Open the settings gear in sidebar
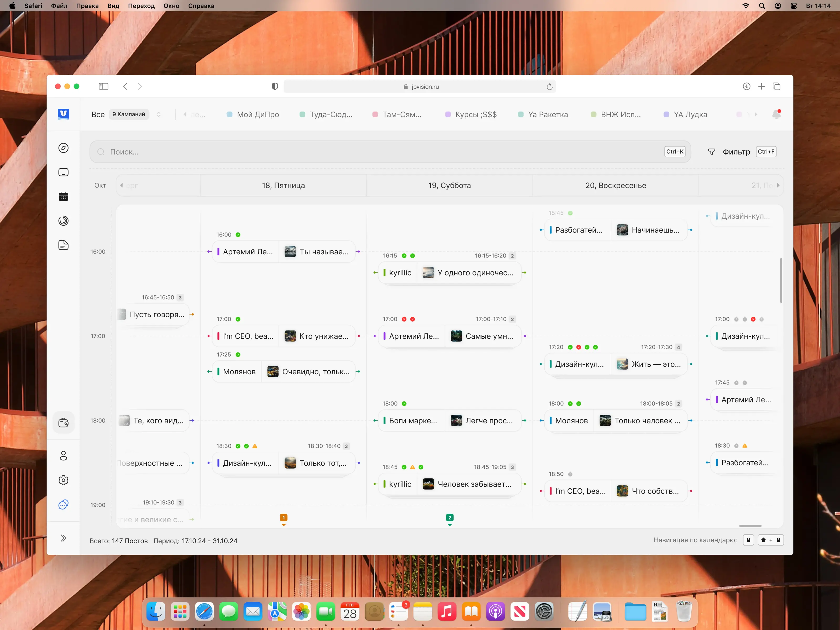This screenshot has width=840, height=630. [x=64, y=480]
